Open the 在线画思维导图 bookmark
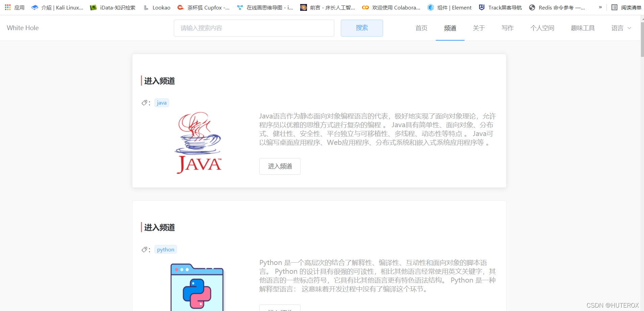This screenshot has width=644, height=311. (x=265, y=7)
